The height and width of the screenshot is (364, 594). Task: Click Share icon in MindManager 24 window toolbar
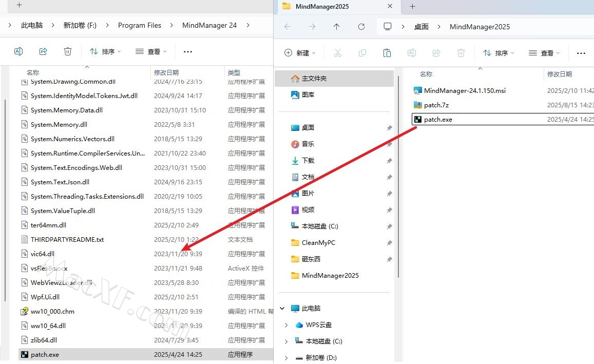point(43,51)
